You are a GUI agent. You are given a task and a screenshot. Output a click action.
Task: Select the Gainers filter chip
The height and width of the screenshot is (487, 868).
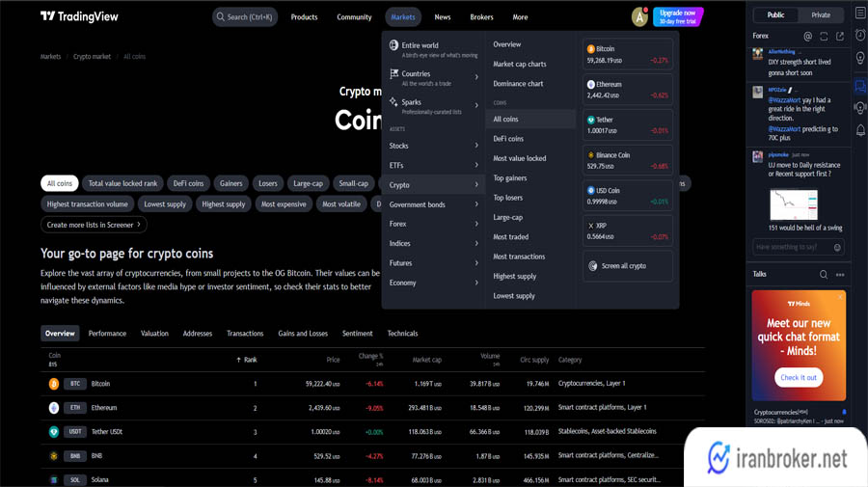click(x=231, y=183)
